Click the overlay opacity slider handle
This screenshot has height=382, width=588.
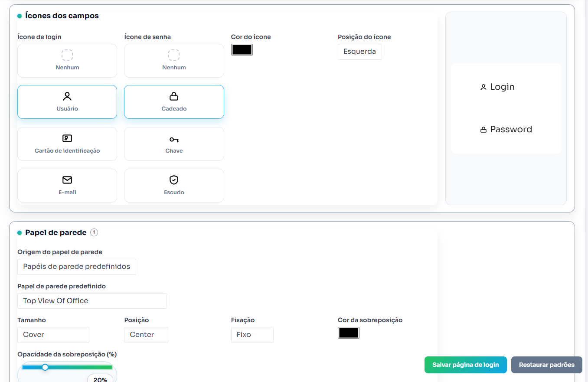tap(45, 367)
